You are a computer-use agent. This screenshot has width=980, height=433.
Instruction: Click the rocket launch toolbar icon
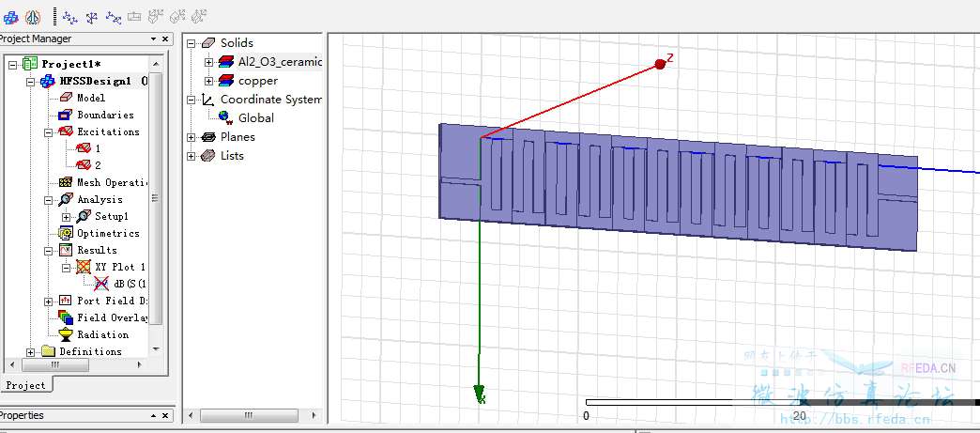click(33, 17)
